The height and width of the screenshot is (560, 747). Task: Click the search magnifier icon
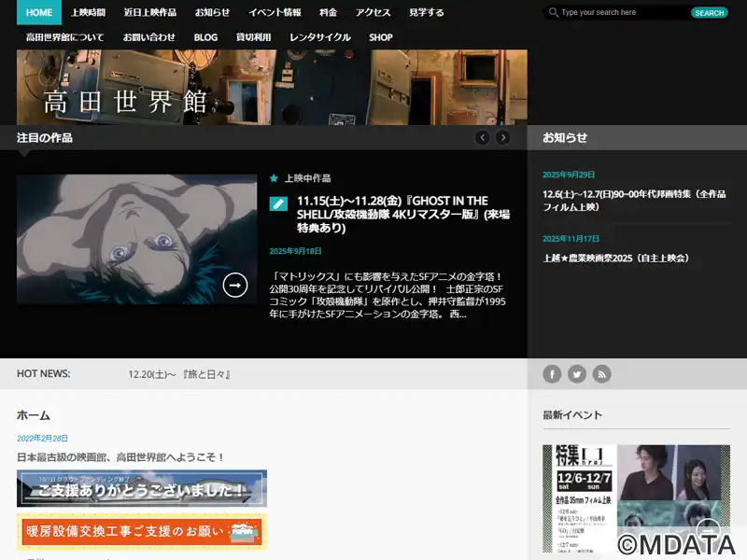click(x=553, y=12)
